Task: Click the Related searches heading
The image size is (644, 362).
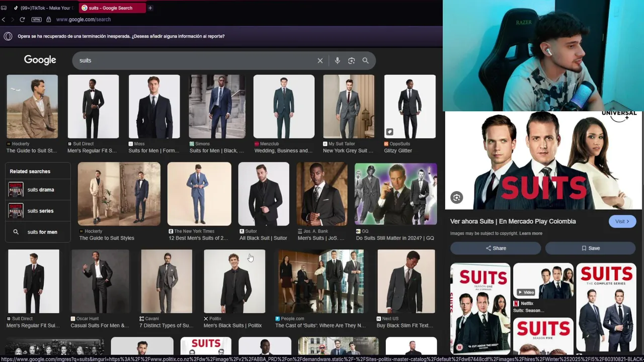Action: (30, 171)
